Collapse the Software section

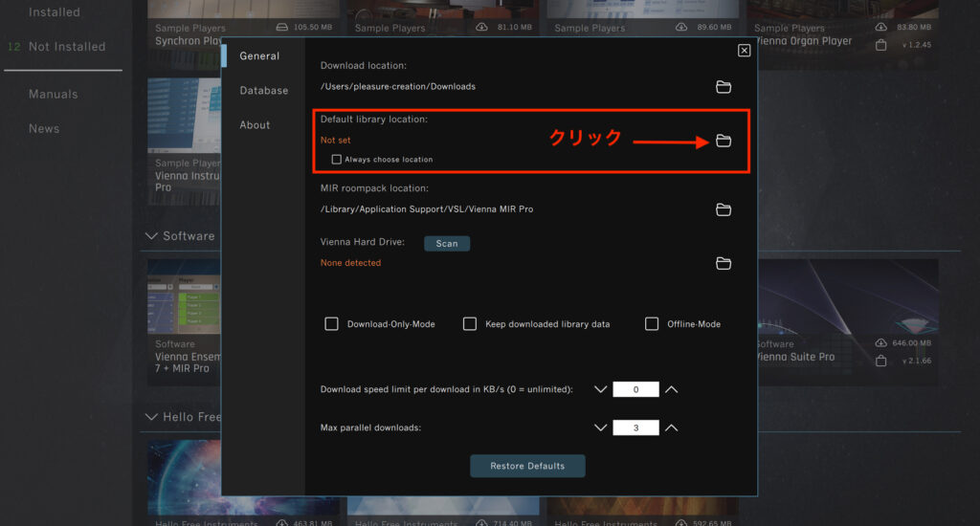click(x=150, y=235)
